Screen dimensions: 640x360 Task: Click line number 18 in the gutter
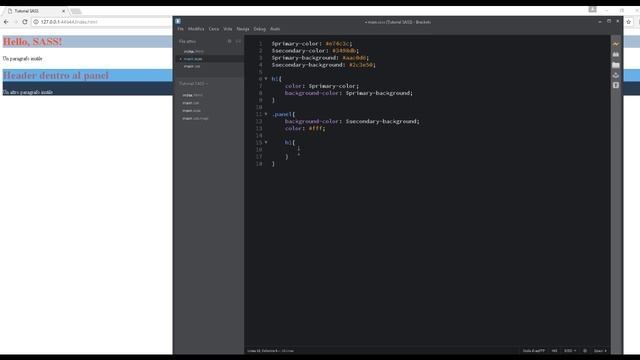(x=259, y=164)
